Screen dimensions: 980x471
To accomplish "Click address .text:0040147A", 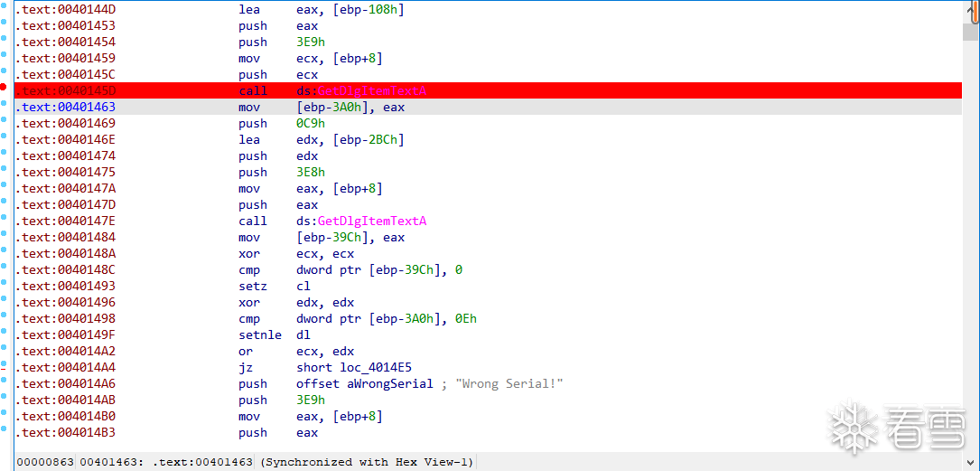I will point(66,189).
